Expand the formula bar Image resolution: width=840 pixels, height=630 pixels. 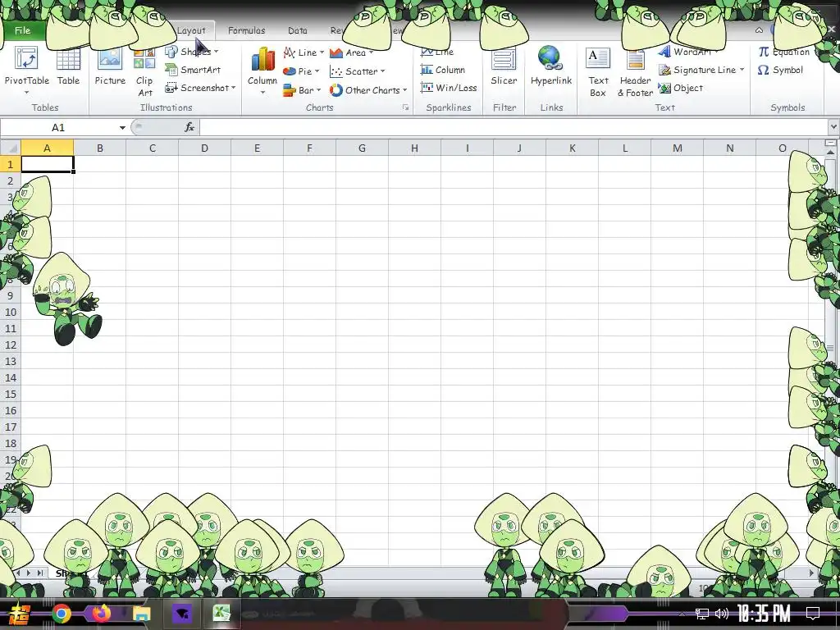pos(833,127)
